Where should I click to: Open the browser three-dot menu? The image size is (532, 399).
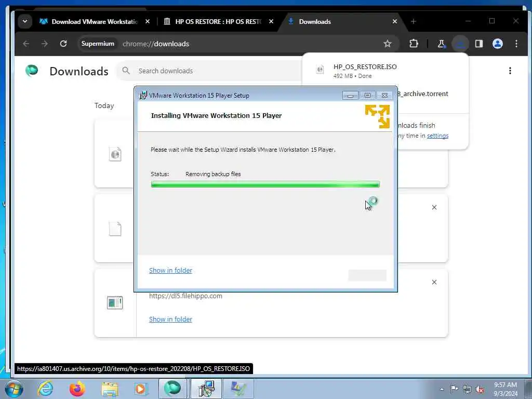(x=516, y=44)
